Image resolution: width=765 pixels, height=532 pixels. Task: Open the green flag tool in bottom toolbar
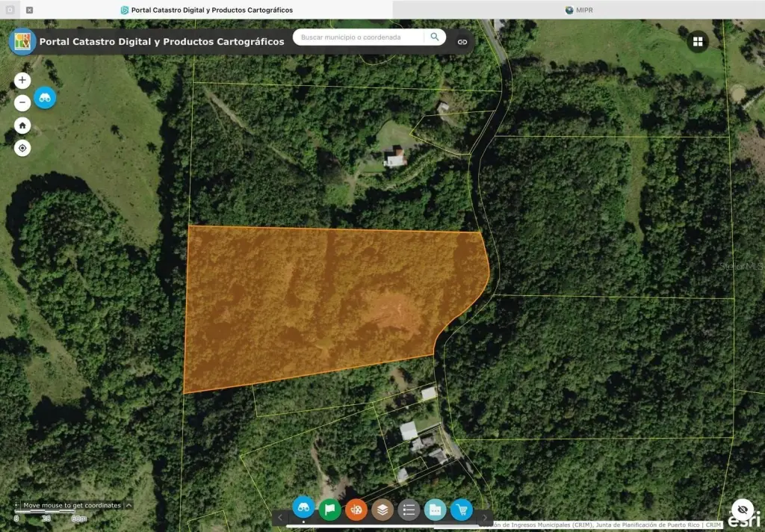click(329, 510)
